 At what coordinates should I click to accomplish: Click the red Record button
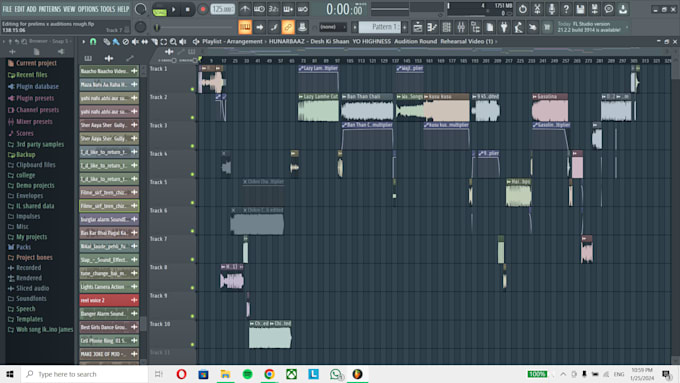(202, 9)
